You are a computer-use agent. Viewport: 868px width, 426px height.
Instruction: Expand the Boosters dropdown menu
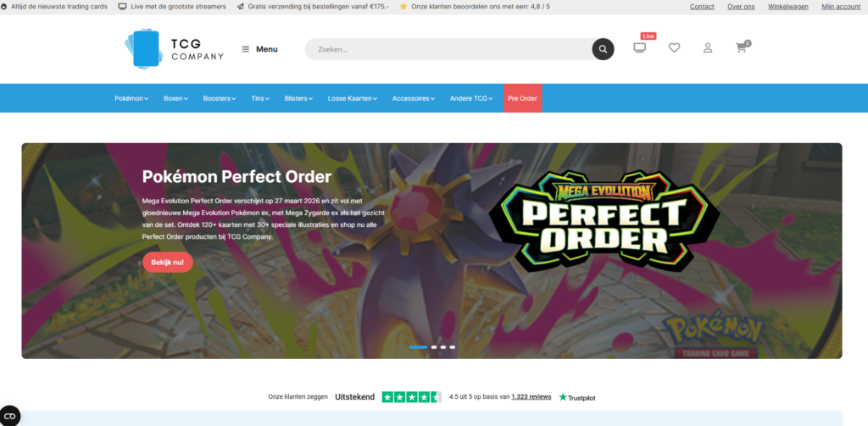click(x=220, y=98)
